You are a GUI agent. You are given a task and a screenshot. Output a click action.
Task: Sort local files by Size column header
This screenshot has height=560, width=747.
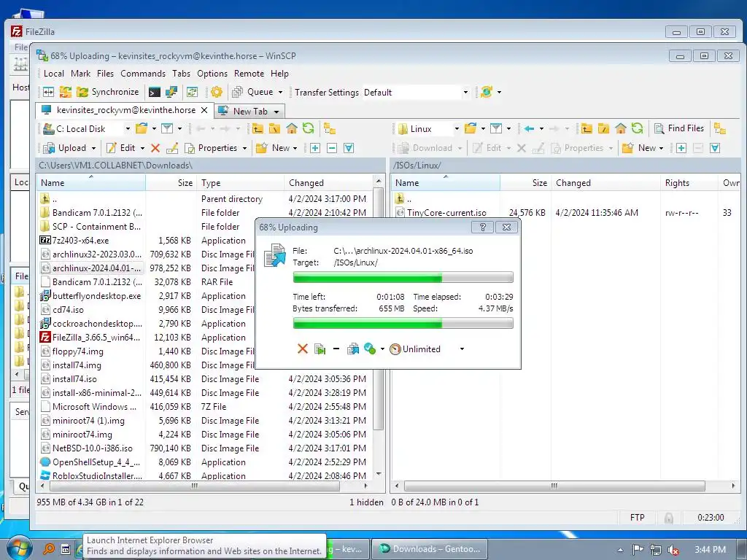click(x=171, y=183)
